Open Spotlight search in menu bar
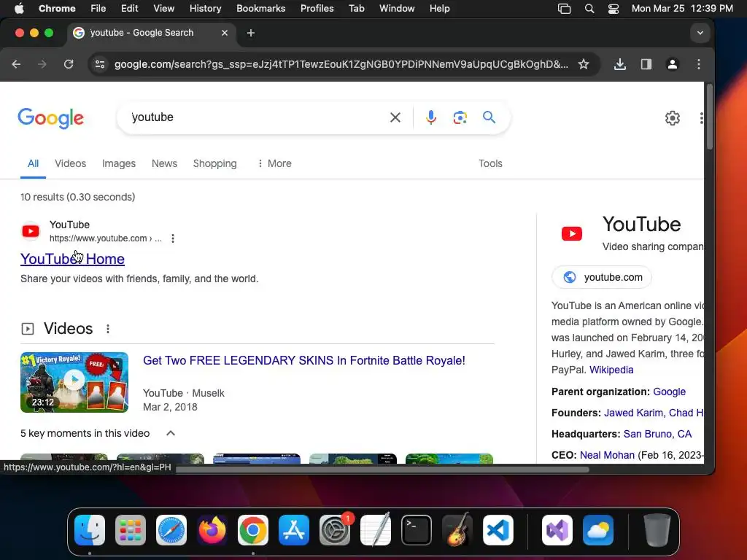Image resolution: width=747 pixels, height=560 pixels. click(x=589, y=9)
